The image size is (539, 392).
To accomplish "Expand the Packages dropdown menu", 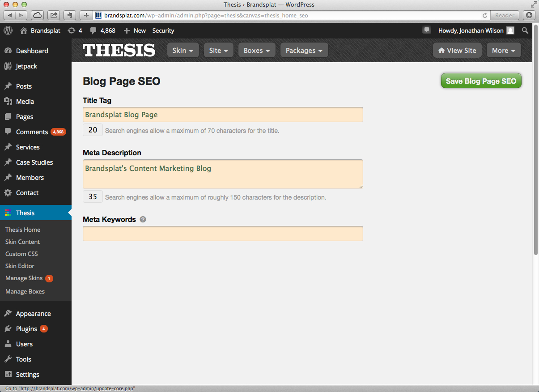I will (304, 51).
